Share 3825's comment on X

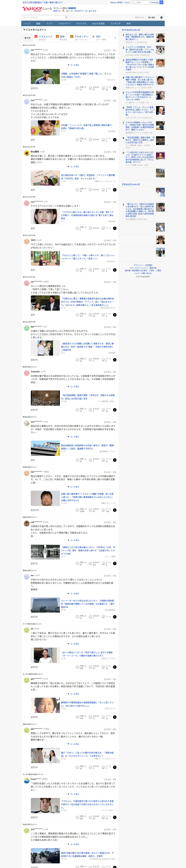115,270
